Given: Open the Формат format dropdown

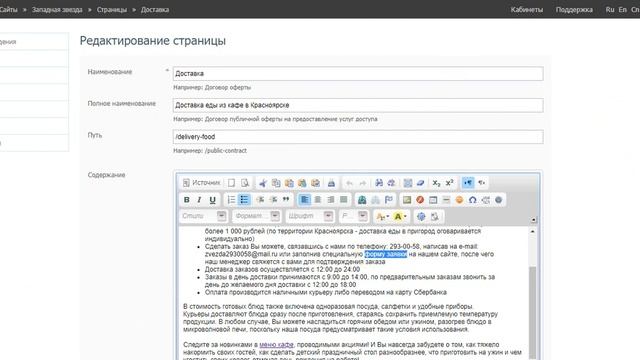Looking at the screenshot, I should pyautogui.click(x=257, y=216).
